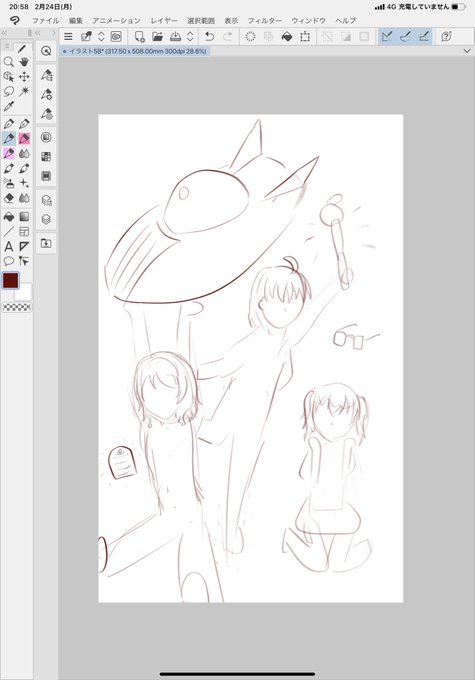Select the Zoom magnifier tool

tap(9, 62)
